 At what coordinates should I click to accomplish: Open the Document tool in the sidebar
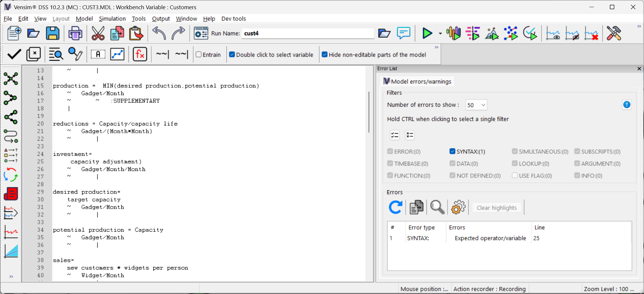[x=11, y=194]
